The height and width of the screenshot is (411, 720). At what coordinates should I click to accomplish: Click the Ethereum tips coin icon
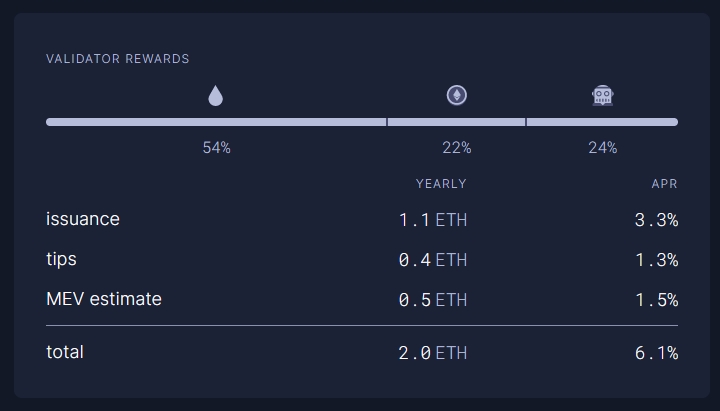tap(457, 96)
